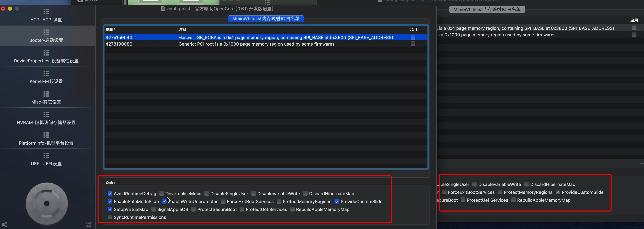This screenshot has width=644, height=229.
Task: Enable SPI_BASE row checkbox in background window
Action: pyautogui.click(x=634, y=28)
